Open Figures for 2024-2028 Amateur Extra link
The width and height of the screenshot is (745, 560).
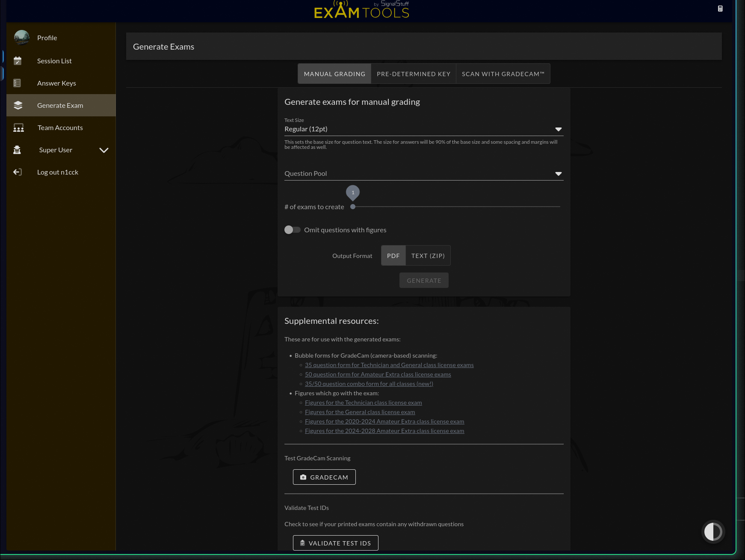(x=384, y=431)
